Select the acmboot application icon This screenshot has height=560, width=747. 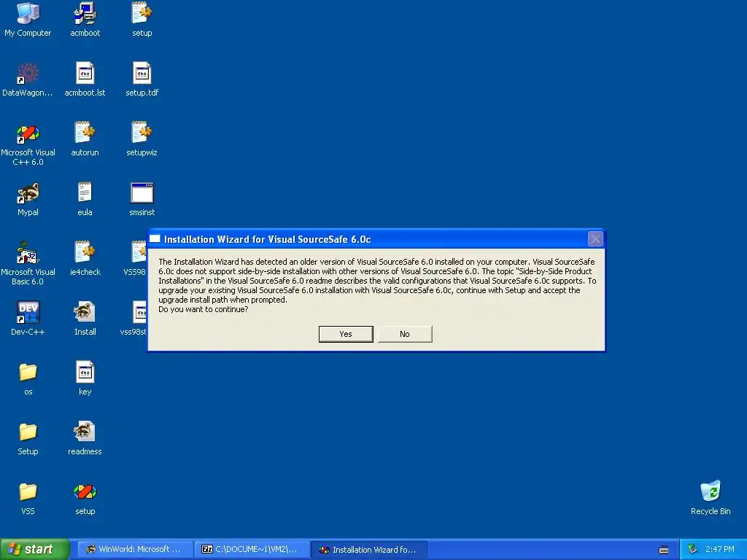click(x=85, y=19)
